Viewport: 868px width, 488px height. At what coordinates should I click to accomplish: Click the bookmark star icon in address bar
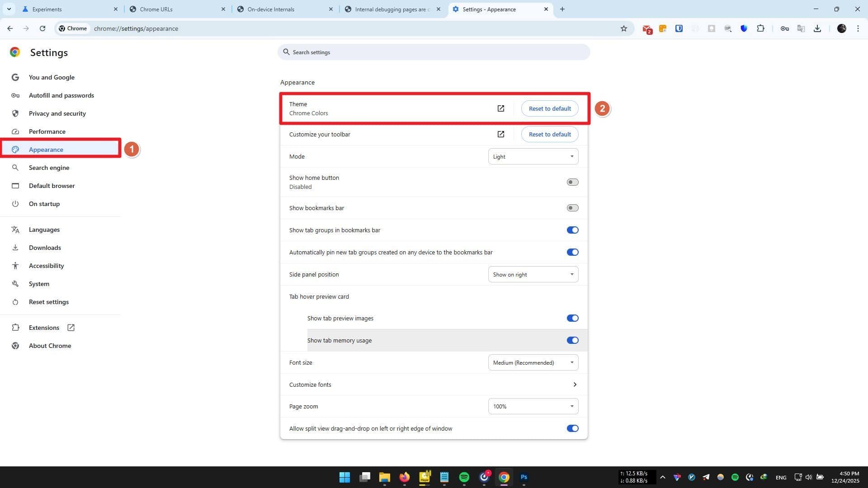click(624, 28)
